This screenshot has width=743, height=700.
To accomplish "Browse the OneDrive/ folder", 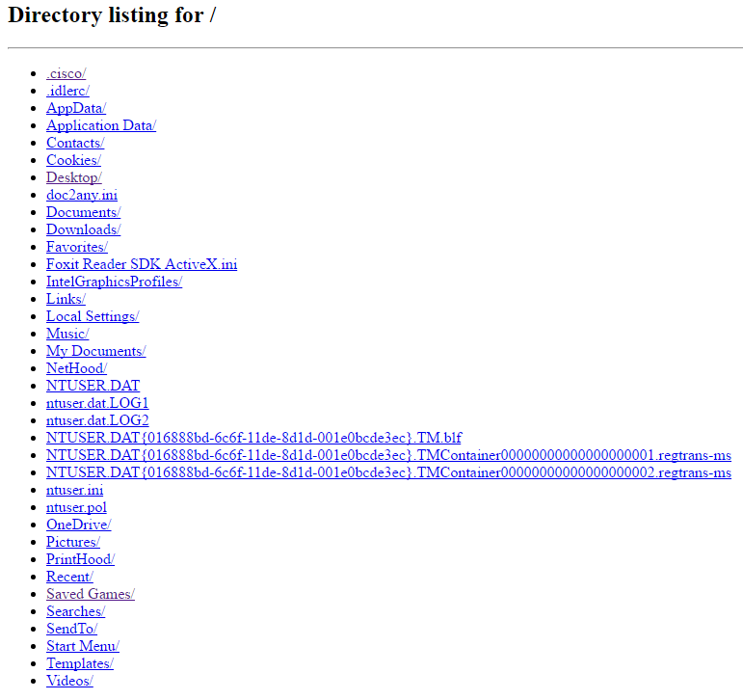I will [x=79, y=525].
